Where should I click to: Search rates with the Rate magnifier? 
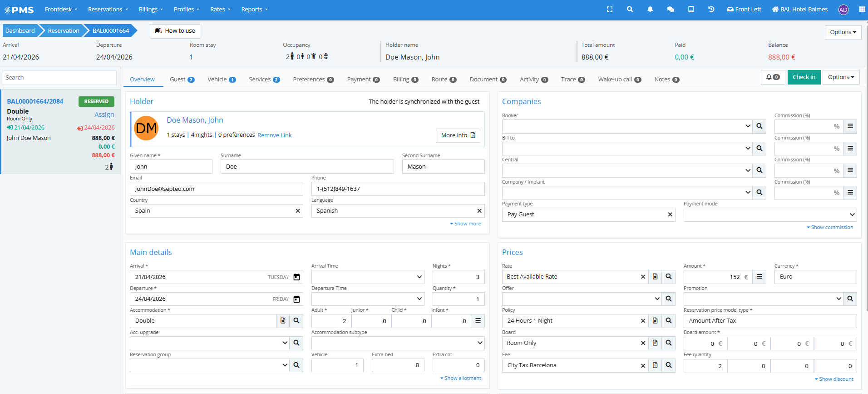pyautogui.click(x=669, y=277)
